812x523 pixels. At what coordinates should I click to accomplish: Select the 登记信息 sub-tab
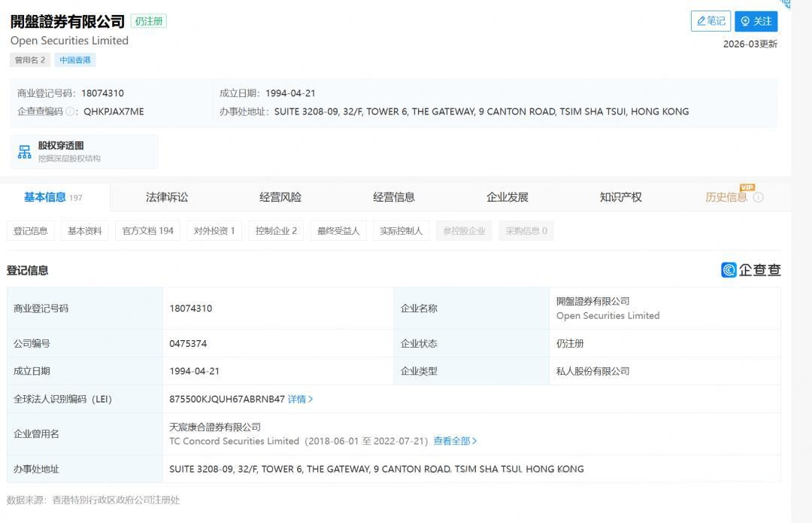click(31, 231)
